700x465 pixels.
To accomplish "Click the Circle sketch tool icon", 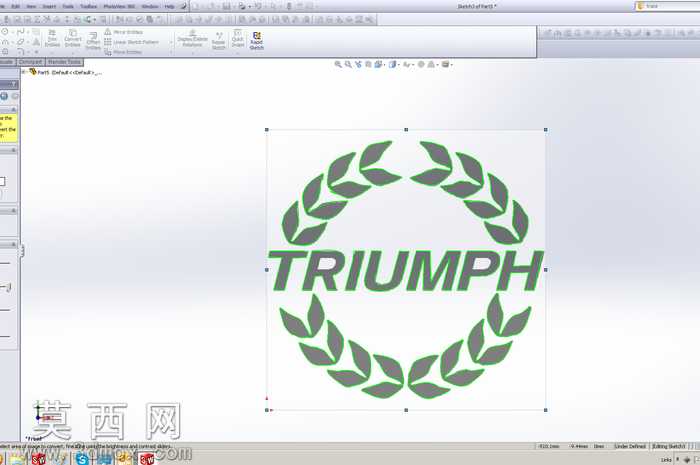I will pyautogui.click(x=5, y=32).
